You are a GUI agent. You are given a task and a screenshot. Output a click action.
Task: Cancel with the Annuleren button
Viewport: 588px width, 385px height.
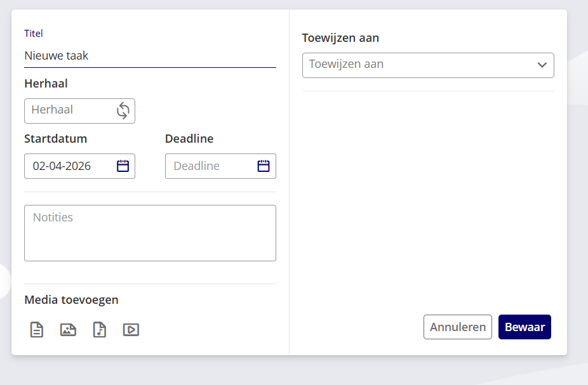(x=457, y=327)
